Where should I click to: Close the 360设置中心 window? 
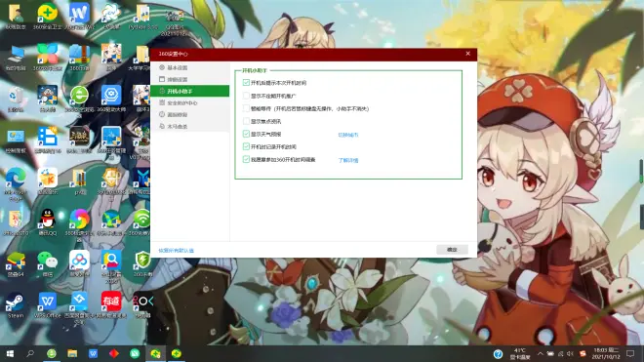(x=467, y=54)
